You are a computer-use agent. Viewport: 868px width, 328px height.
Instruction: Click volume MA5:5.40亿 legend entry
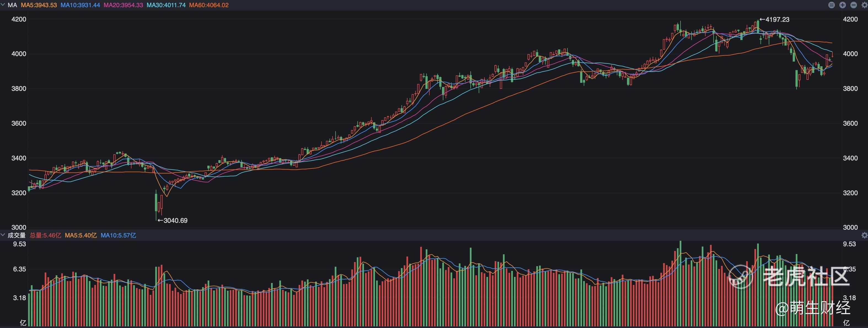(x=81, y=235)
